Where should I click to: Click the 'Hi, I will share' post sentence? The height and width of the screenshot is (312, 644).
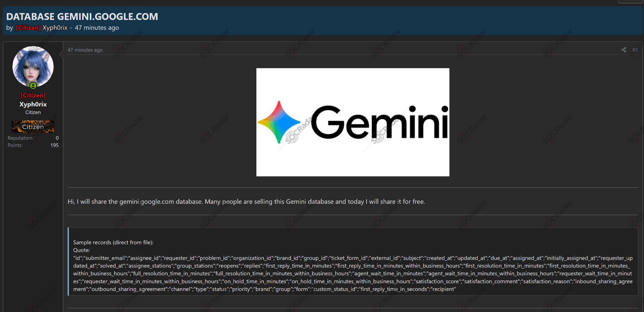(246, 202)
